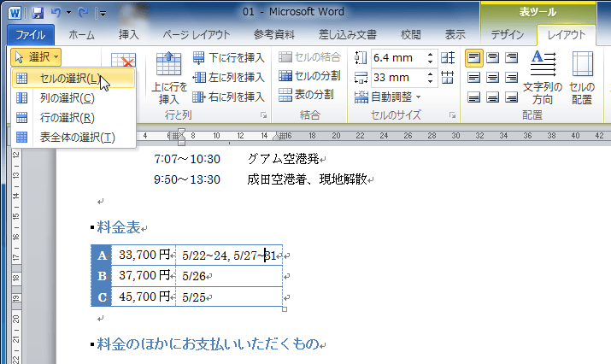Image resolution: width=611 pixels, height=364 pixels.
Task: Increase row height with the up spinner
Action: (x=430, y=54)
